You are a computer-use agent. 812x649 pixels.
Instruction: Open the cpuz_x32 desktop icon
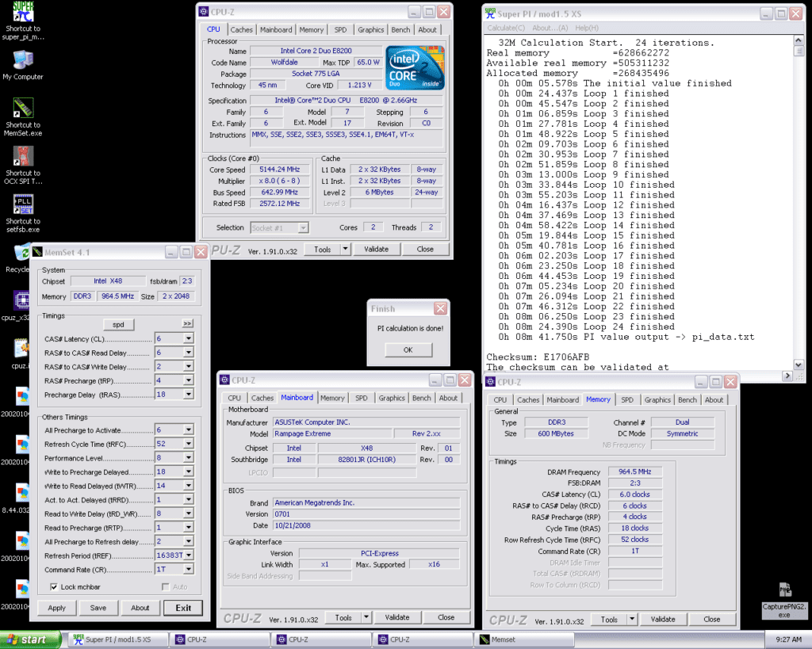21,300
